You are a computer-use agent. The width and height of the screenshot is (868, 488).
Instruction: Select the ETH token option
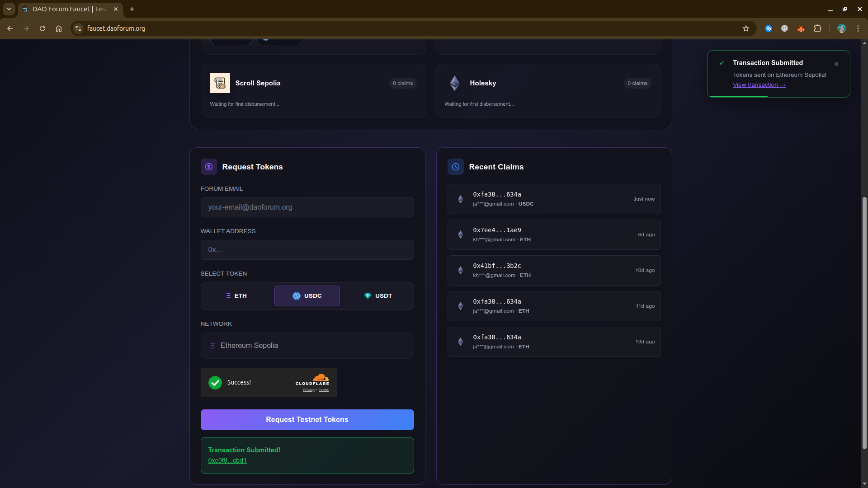[236, 296]
